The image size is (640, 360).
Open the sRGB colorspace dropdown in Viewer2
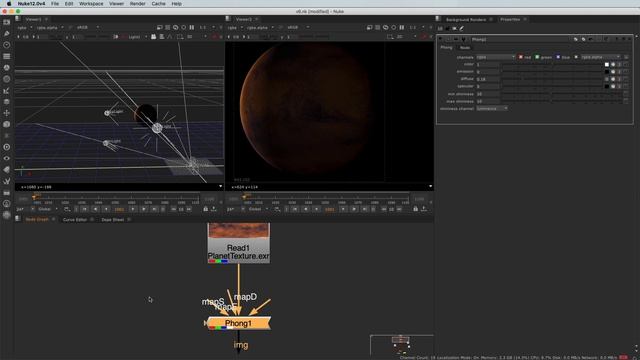(x=298, y=27)
